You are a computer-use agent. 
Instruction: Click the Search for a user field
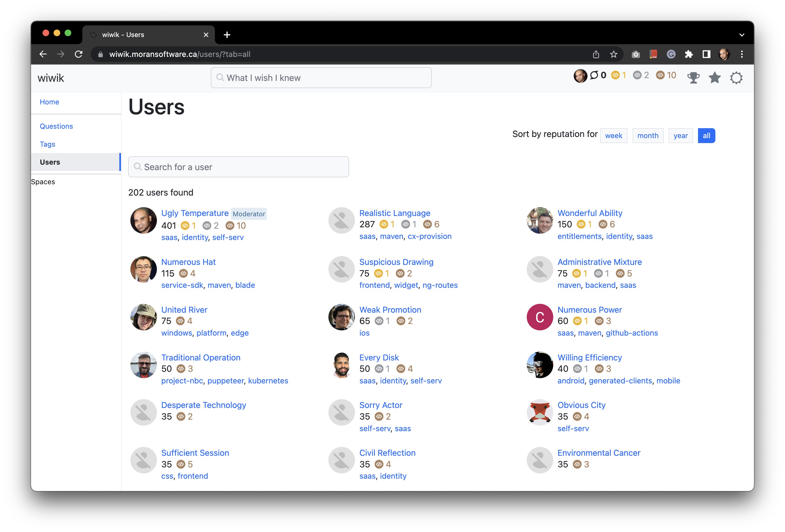(x=238, y=167)
